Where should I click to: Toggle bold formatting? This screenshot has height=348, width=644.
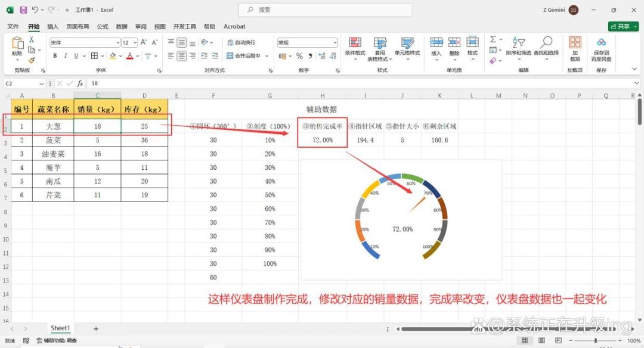click(55, 56)
